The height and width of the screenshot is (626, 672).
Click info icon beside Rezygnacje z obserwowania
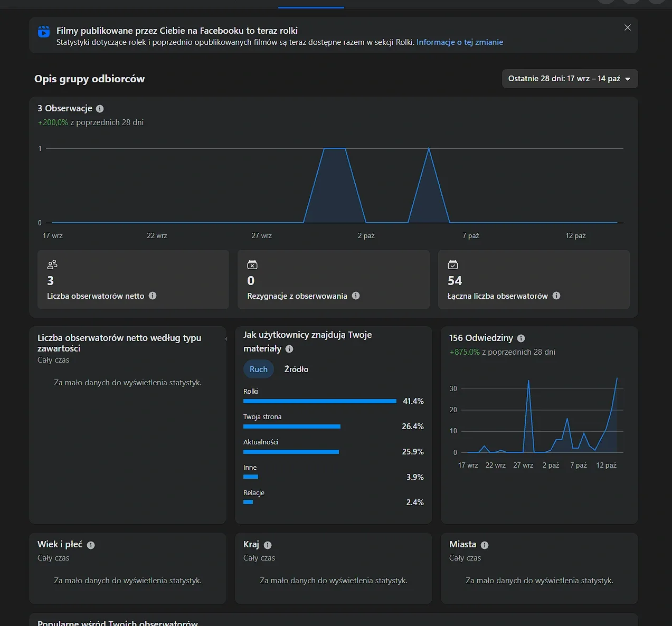[356, 296]
